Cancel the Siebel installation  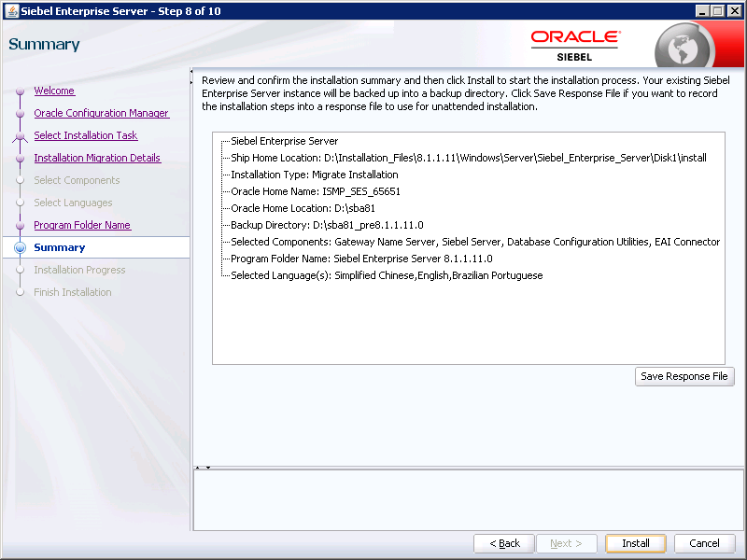pyautogui.click(x=704, y=543)
